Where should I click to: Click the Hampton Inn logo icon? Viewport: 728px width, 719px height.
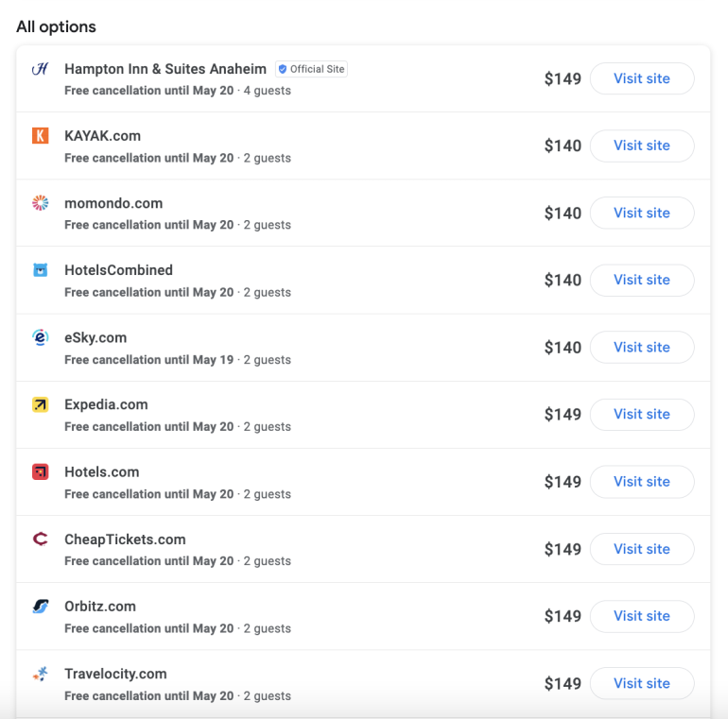[40, 69]
